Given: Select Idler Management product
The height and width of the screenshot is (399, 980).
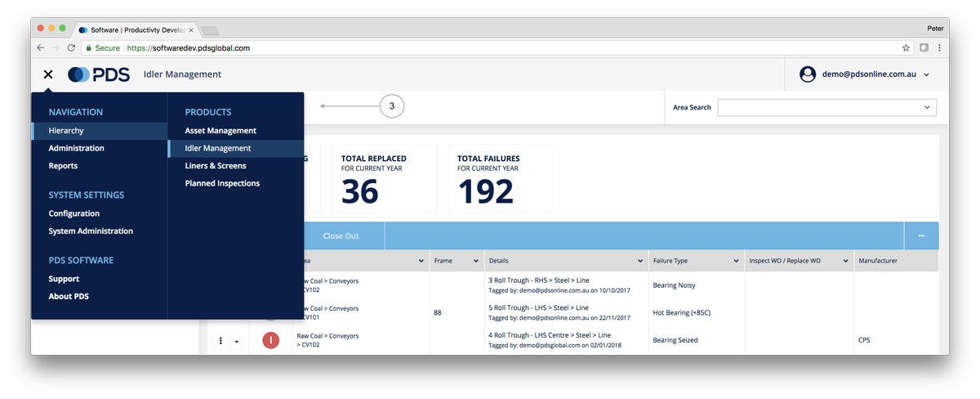Looking at the screenshot, I should [x=235, y=149].
